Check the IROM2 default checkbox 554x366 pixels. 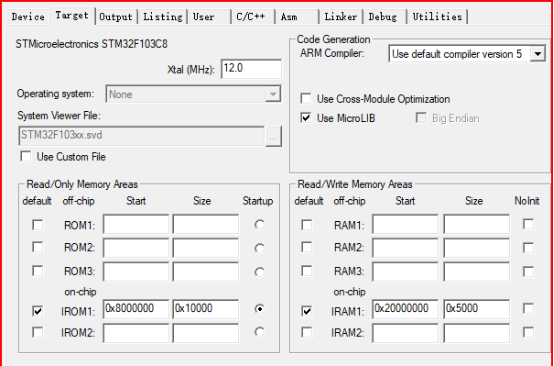click(x=37, y=332)
